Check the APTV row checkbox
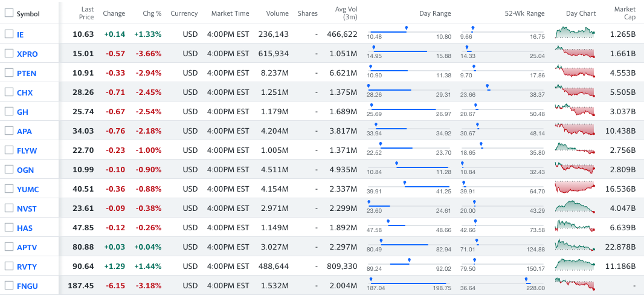 point(9,247)
